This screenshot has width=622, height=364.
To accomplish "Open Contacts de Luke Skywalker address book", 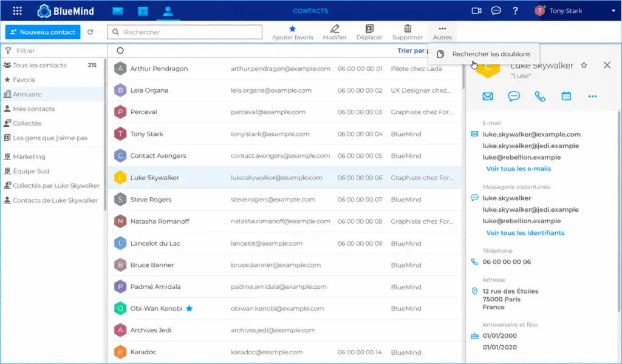I will (52, 200).
